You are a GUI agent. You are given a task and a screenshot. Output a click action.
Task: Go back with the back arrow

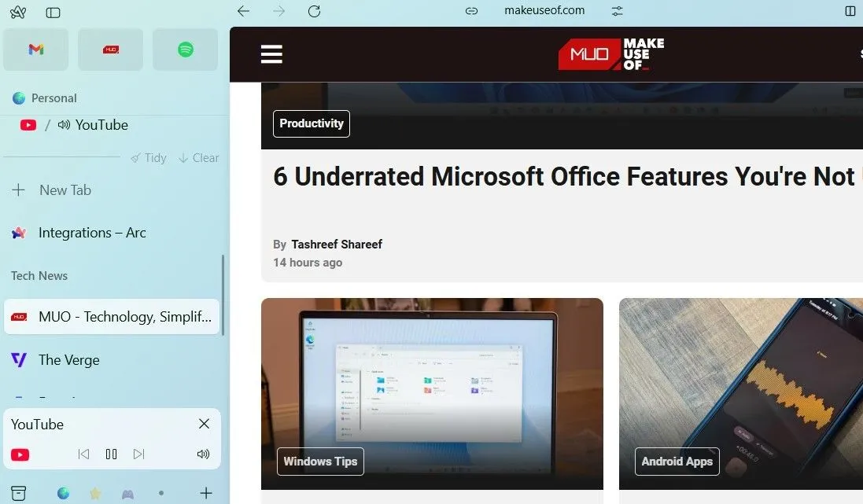pyautogui.click(x=243, y=11)
